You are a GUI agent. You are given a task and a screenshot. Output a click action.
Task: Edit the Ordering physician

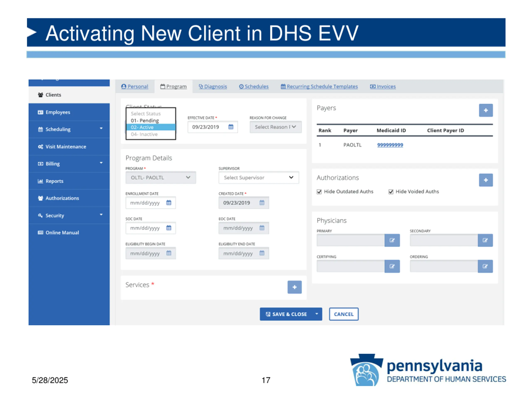click(485, 266)
